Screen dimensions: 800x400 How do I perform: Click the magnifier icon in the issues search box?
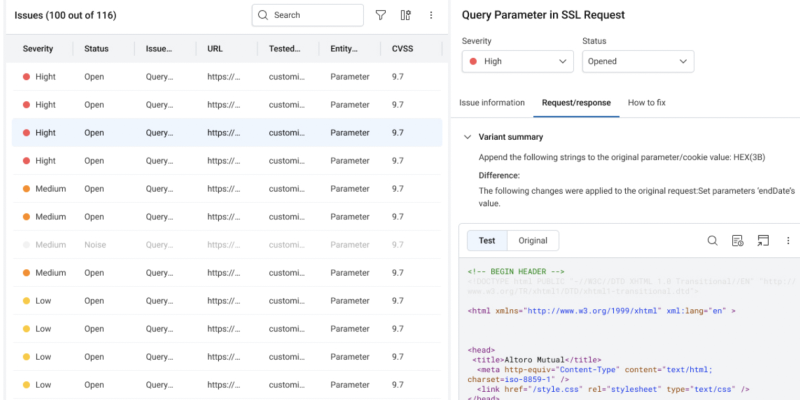(x=263, y=15)
